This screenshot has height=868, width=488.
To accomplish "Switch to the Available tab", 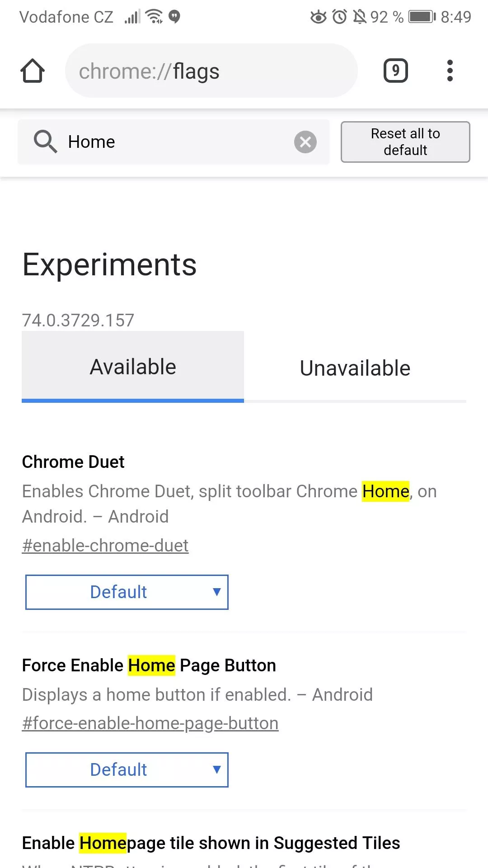I will click(133, 367).
